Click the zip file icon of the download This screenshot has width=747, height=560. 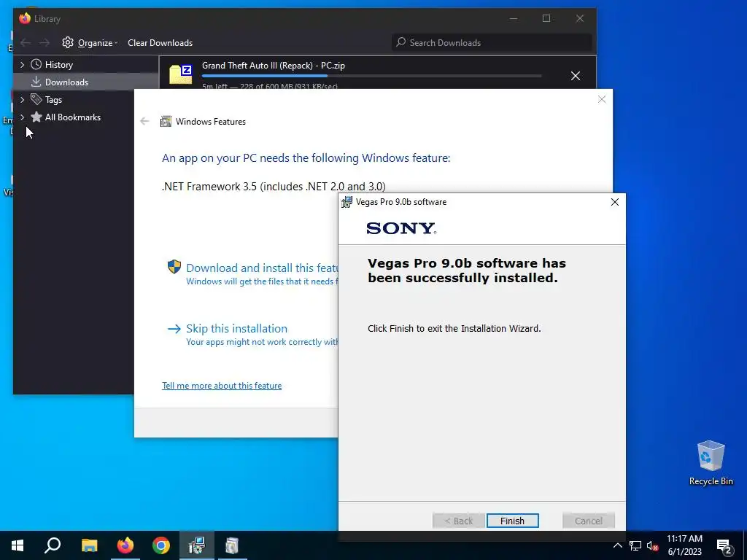181,74
